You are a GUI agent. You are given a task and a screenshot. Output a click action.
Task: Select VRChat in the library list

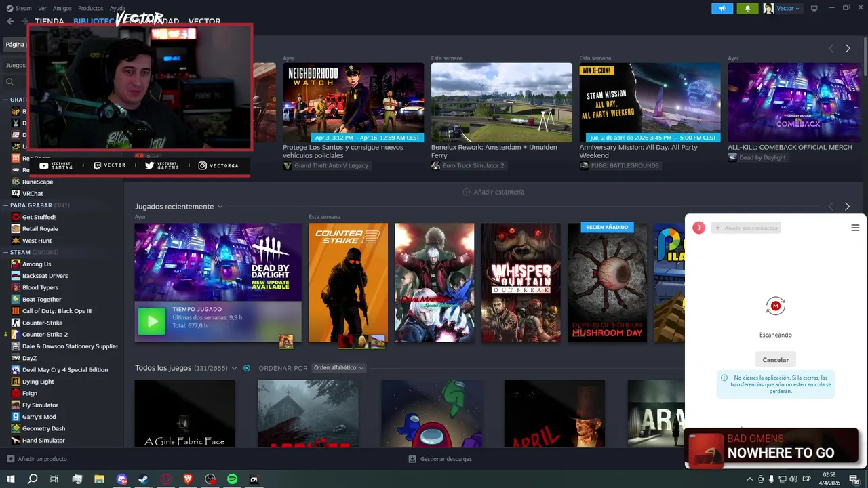(x=33, y=193)
